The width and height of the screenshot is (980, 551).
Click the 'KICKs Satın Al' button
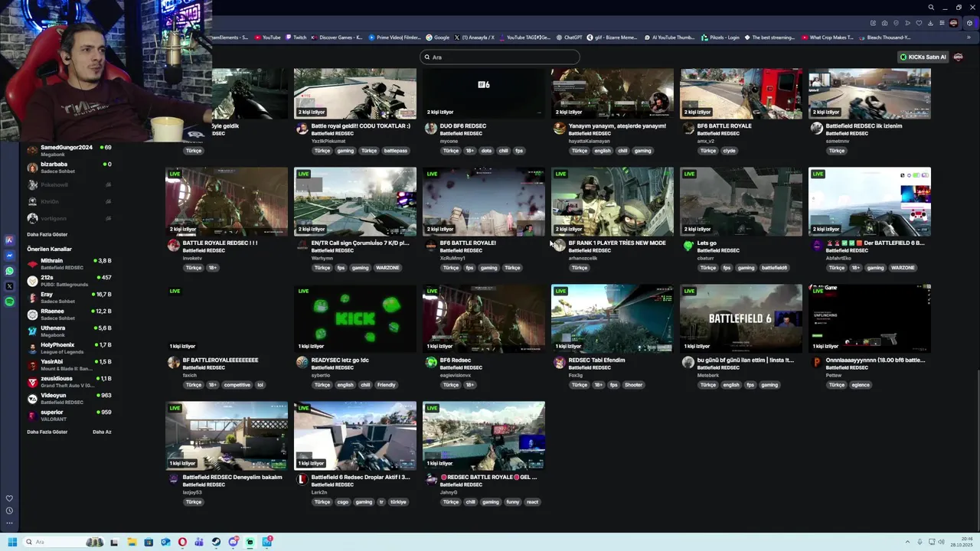pyautogui.click(x=923, y=57)
